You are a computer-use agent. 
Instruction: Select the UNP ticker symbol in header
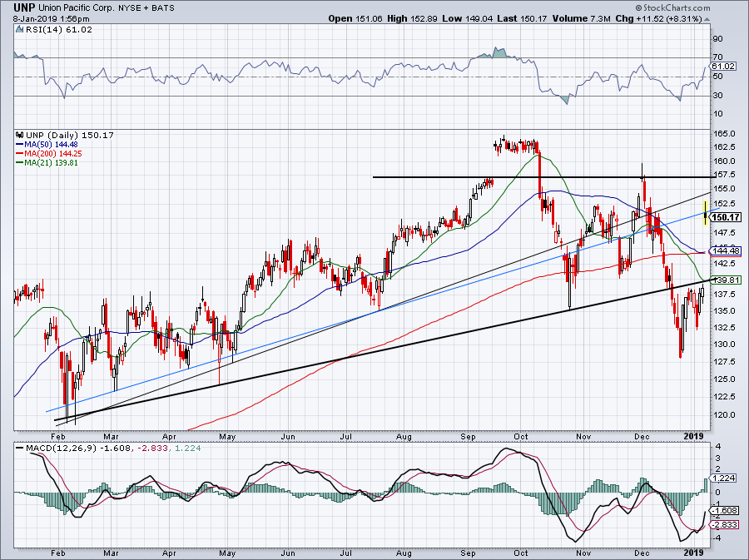click(x=24, y=7)
